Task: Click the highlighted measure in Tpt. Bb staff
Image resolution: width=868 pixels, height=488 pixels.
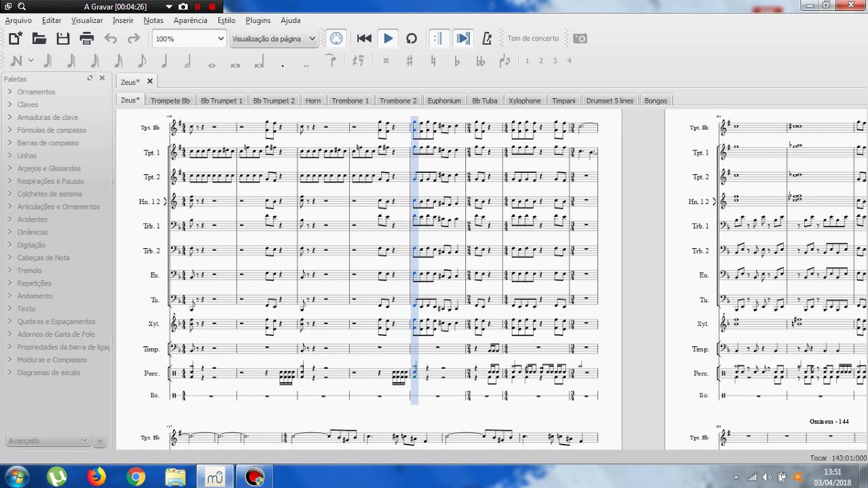Action: [x=414, y=127]
